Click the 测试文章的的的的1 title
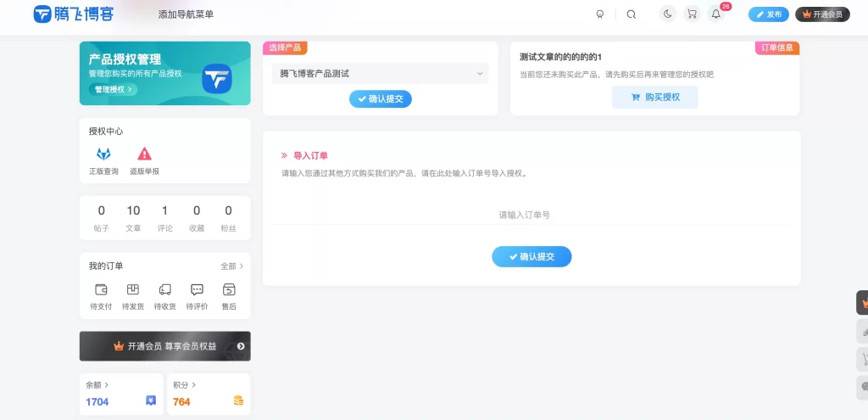This screenshot has width=868, height=420. [x=561, y=57]
